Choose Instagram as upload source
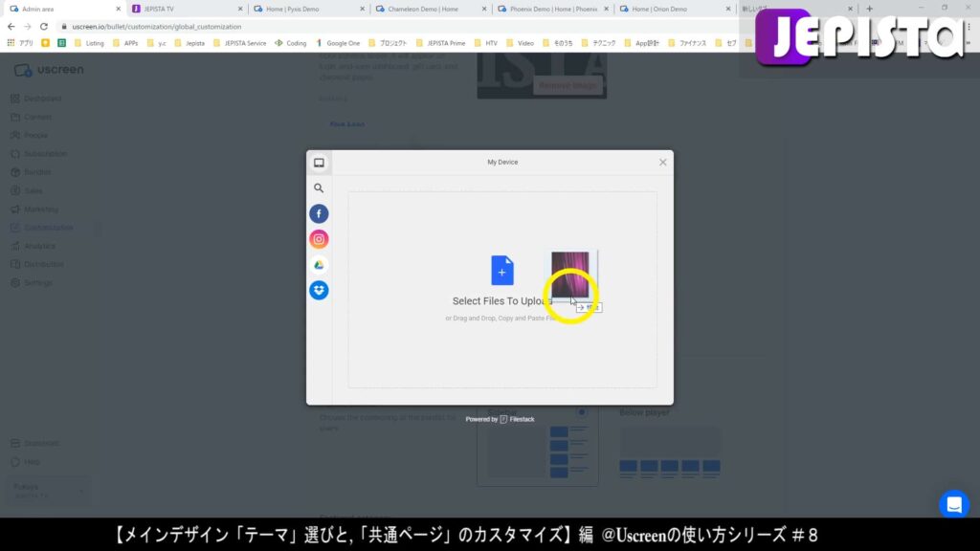 pos(319,239)
